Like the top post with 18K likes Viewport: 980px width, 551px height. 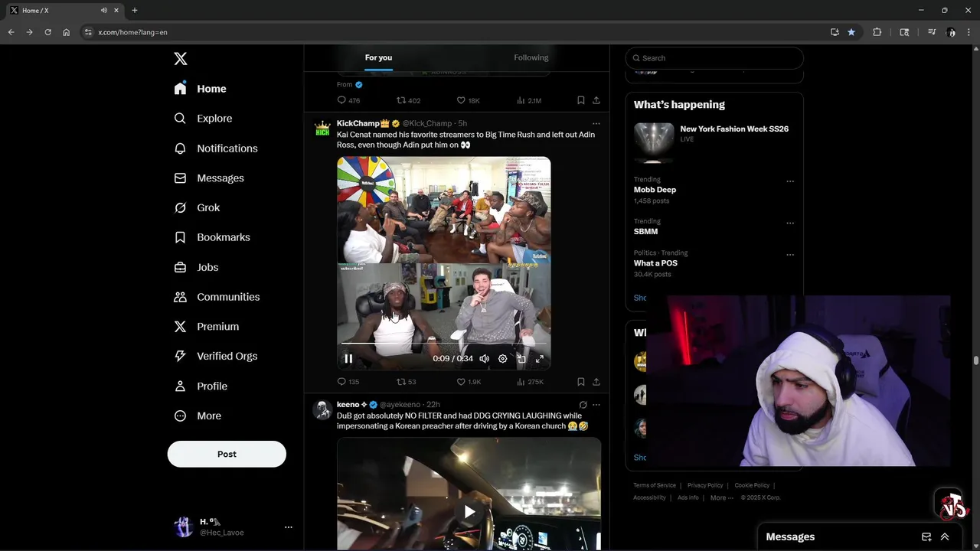(468, 100)
